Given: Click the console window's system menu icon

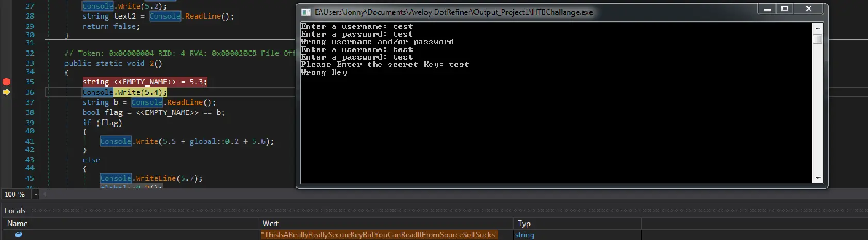Looking at the screenshot, I should pyautogui.click(x=306, y=12).
